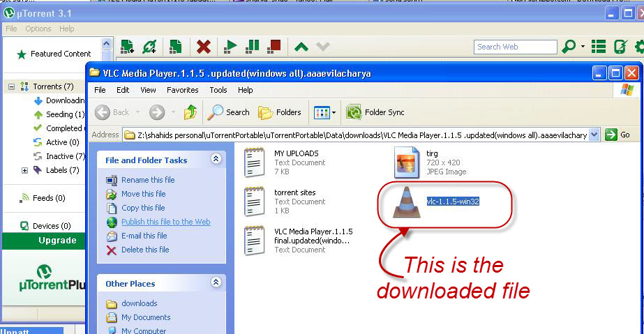Open My Documents link
This screenshot has width=644, height=334.
click(x=146, y=317)
